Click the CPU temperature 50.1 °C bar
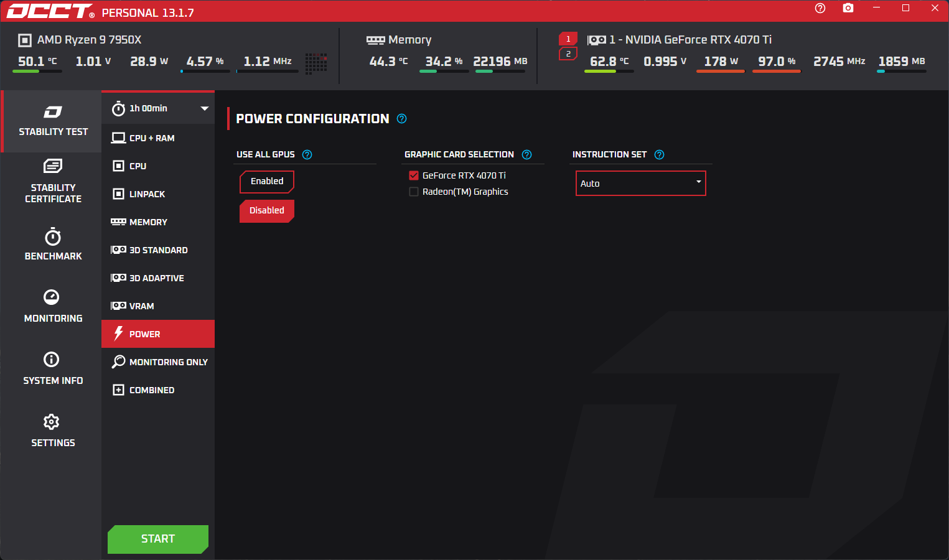The width and height of the screenshot is (949, 560). (x=37, y=72)
